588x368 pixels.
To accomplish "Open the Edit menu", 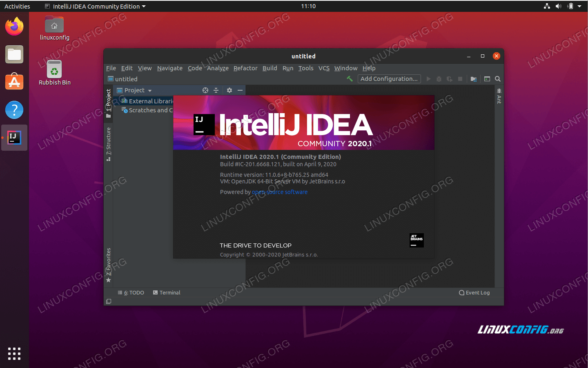I will pyautogui.click(x=127, y=68).
